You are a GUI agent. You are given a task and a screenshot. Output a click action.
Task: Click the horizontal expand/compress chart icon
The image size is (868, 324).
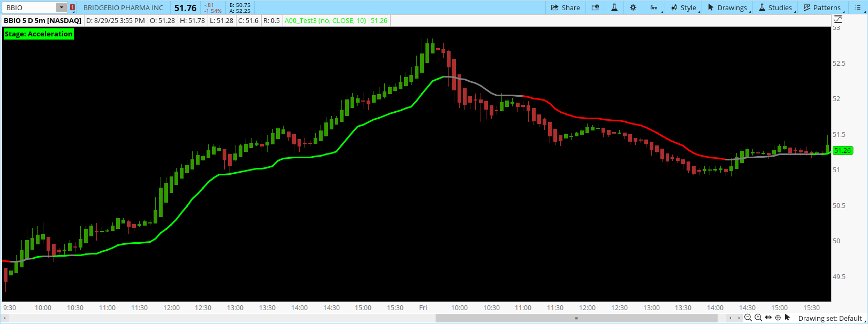[768, 318]
